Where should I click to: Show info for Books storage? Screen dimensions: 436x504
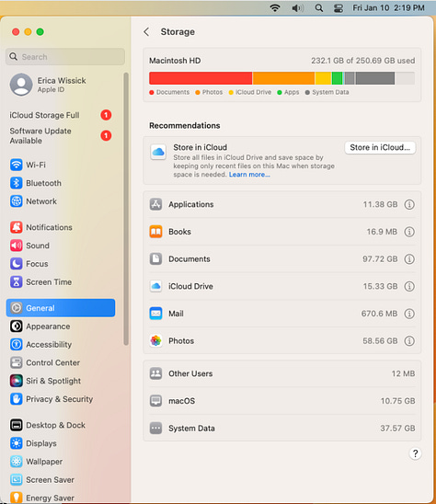[409, 232]
